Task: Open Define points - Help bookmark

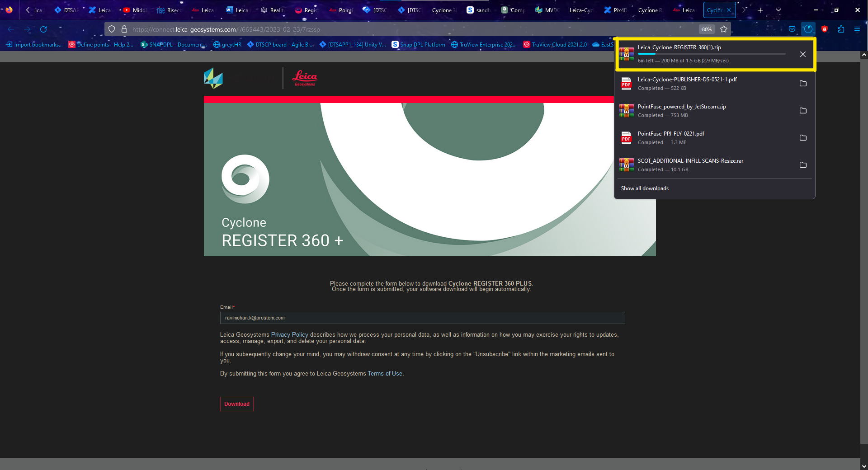Action: tap(101, 44)
